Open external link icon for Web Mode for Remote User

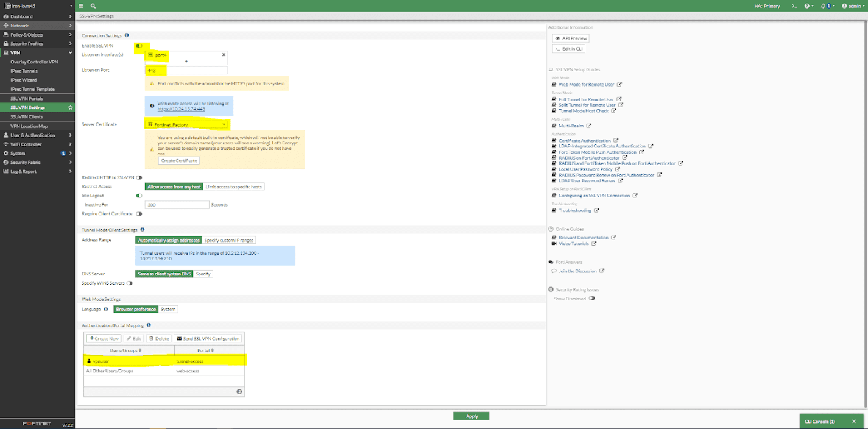click(x=619, y=85)
